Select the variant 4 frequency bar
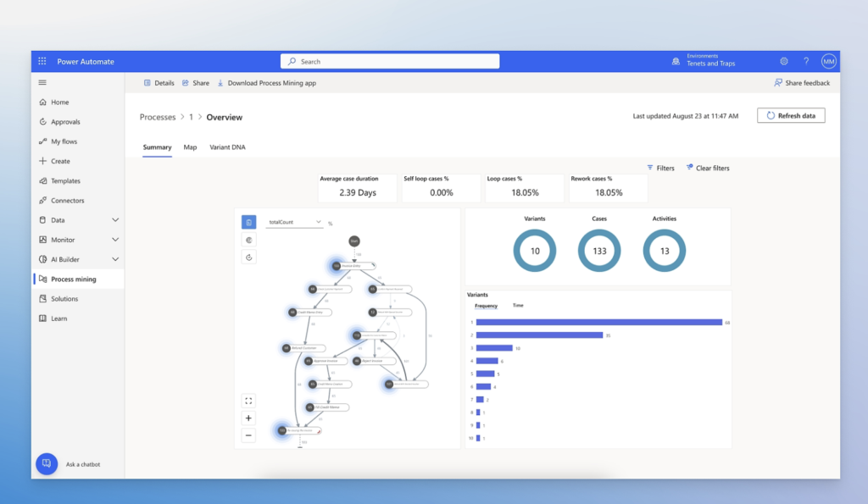868x504 pixels. click(487, 361)
